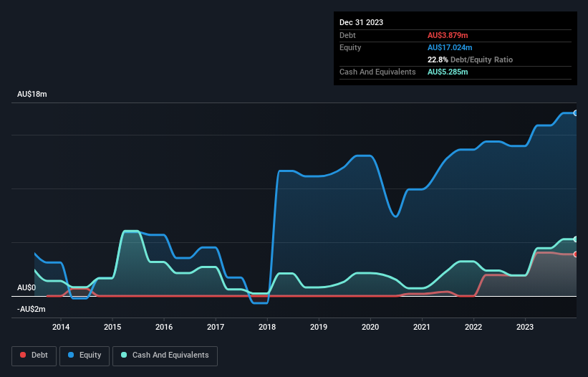Click the AU$17.024m equity value
Image resolution: width=588 pixels, height=377 pixels.
(x=450, y=47)
